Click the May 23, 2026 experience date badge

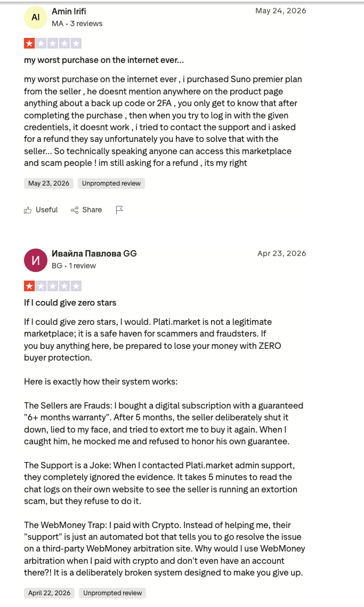click(48, 183)
